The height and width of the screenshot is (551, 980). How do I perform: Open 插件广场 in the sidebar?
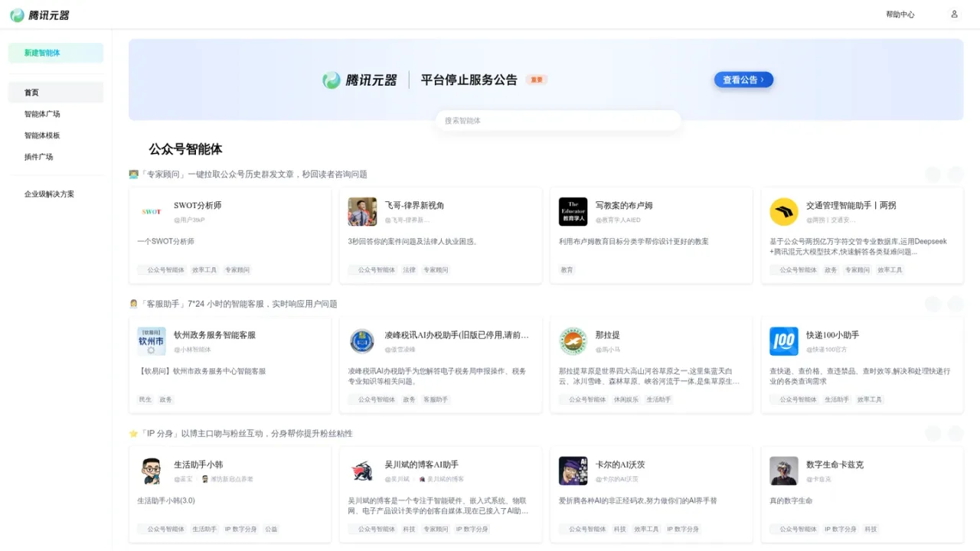56,157
